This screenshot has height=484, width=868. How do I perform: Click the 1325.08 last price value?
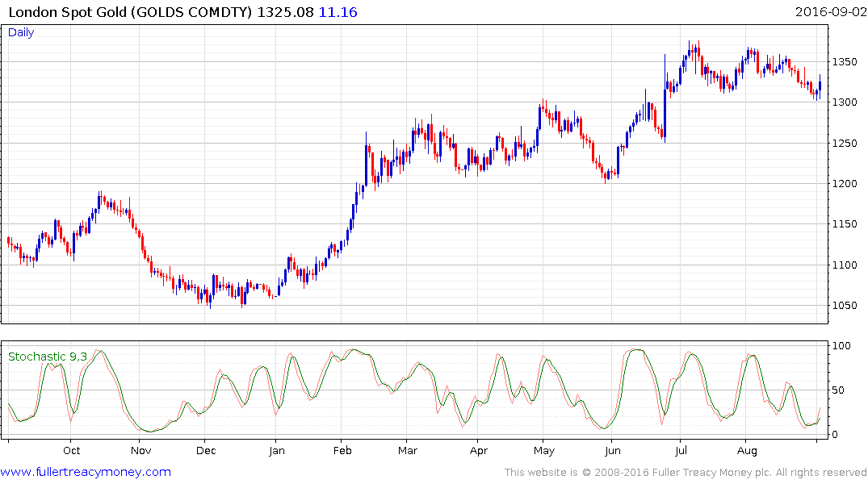click(285, 12)
